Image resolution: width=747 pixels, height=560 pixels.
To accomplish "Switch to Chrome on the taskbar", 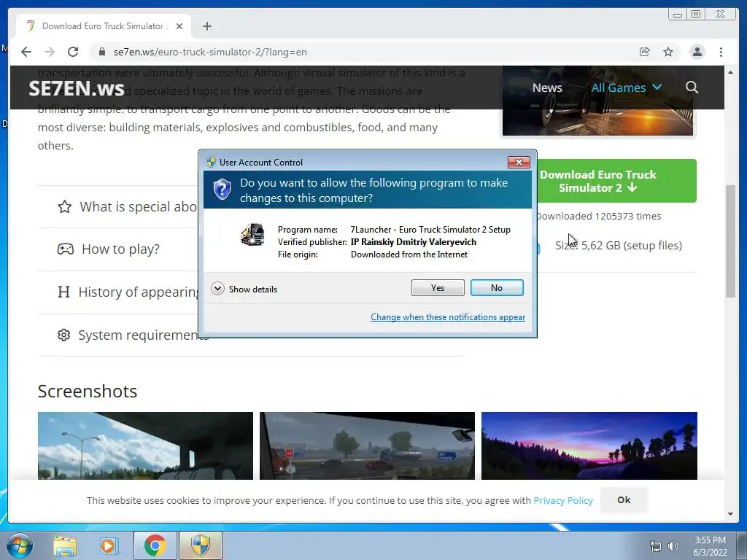I will pos(155,545).
